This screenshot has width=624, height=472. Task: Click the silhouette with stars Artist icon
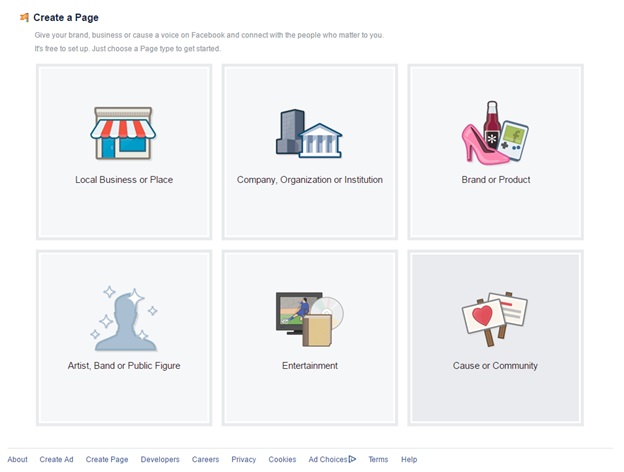(124, 319)
